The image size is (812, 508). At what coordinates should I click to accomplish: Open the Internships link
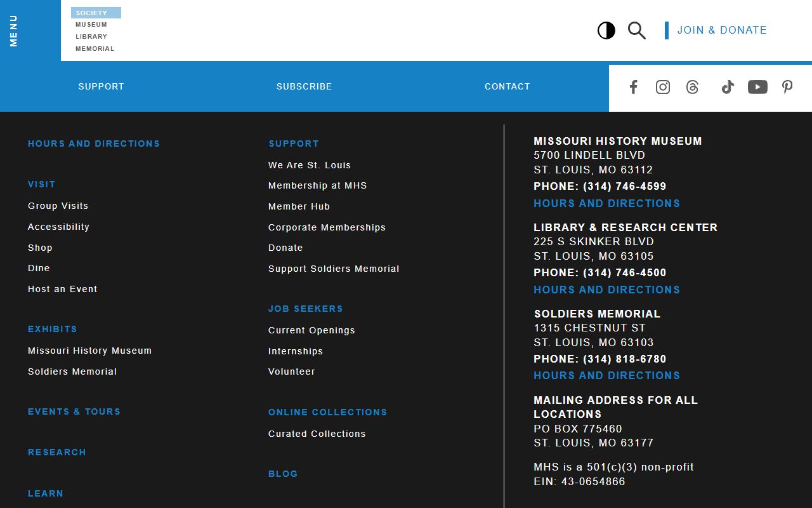click(296, 351)
